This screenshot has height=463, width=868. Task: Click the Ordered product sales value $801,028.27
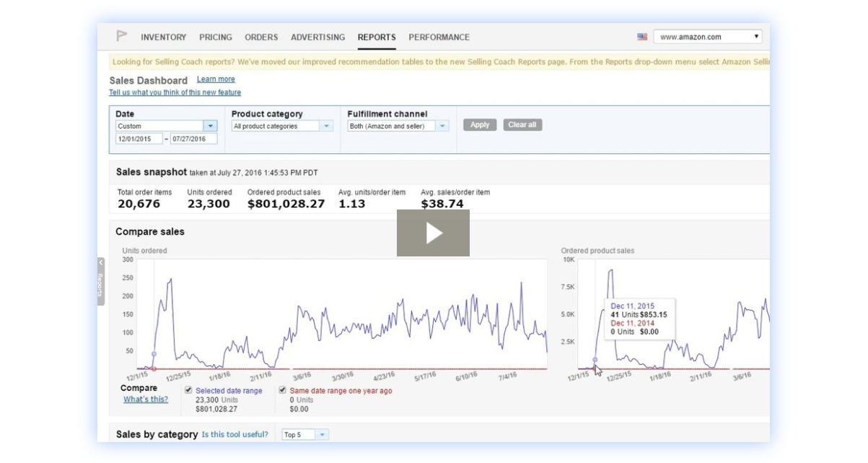tap(286, 204)
